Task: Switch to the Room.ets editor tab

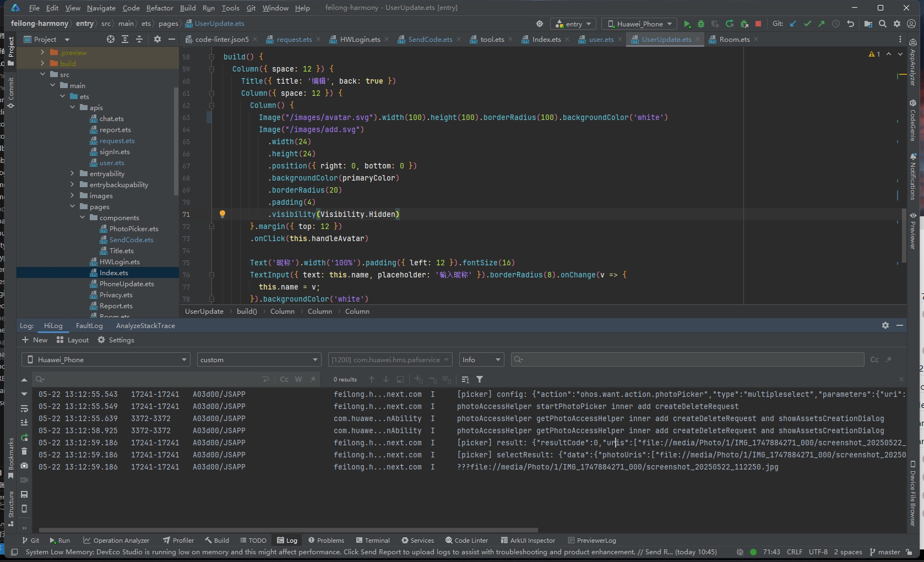Action: 734,39
